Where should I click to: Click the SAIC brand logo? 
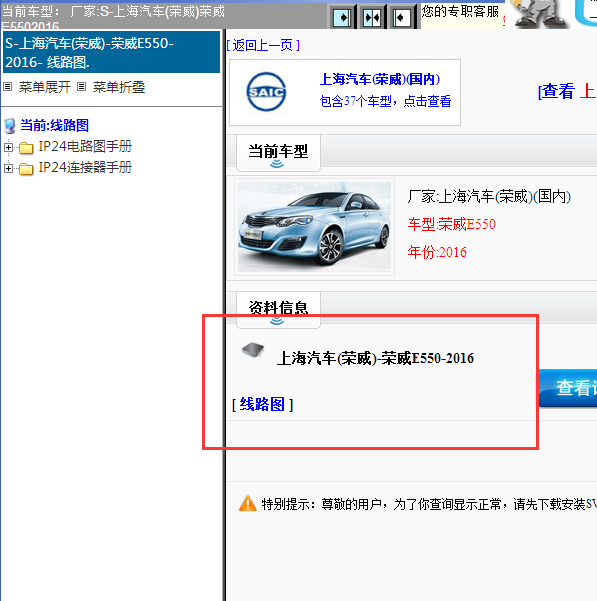(266, 92)
